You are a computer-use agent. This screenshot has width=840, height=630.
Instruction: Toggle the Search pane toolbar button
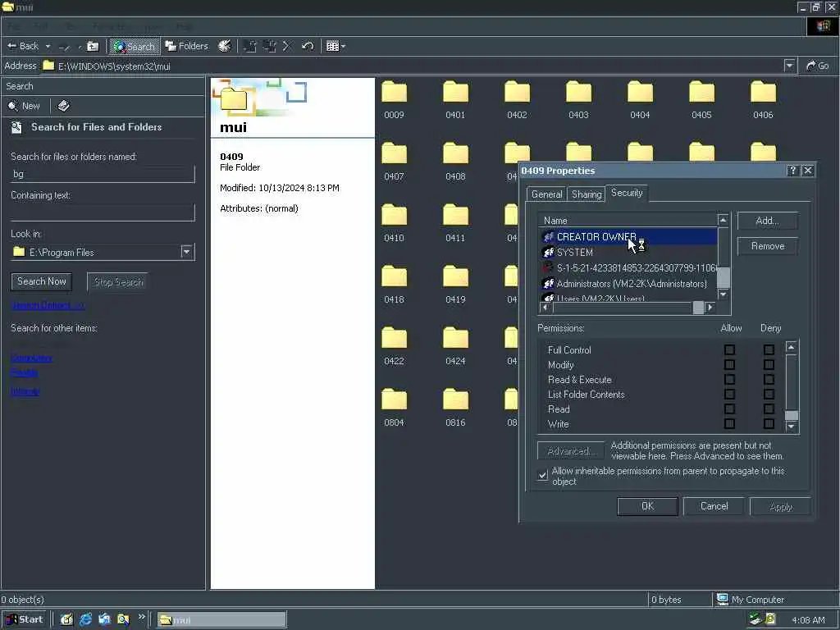pos(135,47)
